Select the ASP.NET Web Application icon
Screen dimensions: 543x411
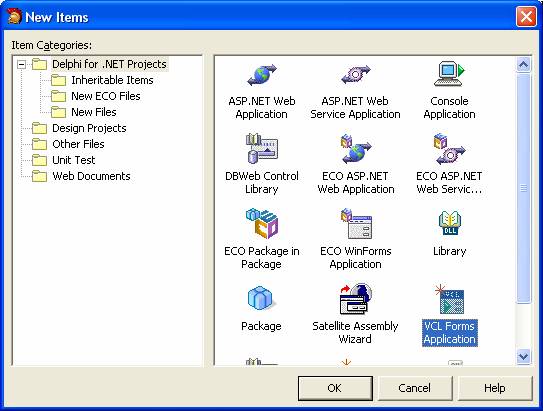click(262, 74)
